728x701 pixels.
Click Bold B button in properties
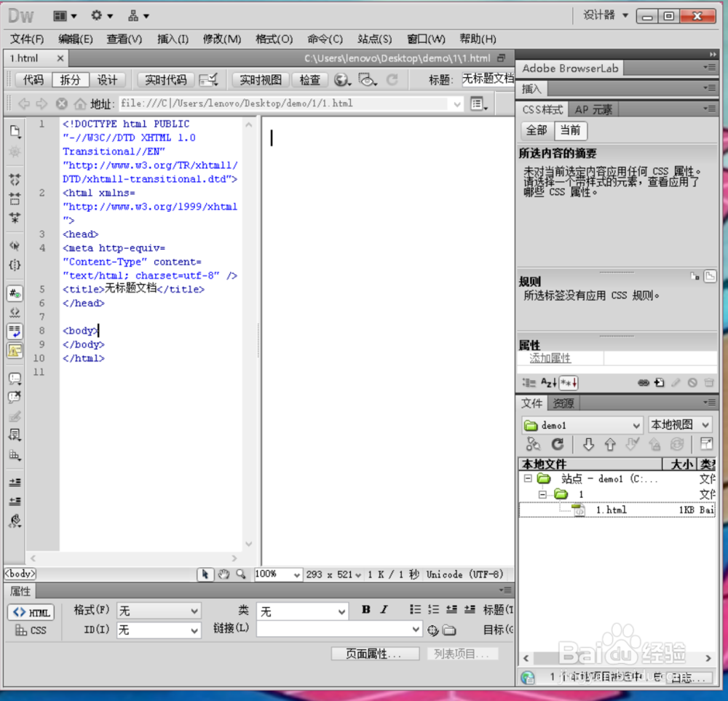(x=366, y=609)
